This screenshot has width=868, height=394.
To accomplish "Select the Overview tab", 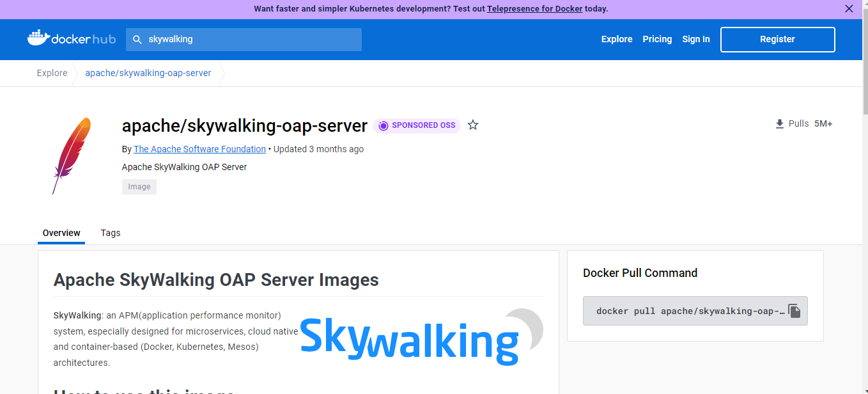I will tap(61, 233).
